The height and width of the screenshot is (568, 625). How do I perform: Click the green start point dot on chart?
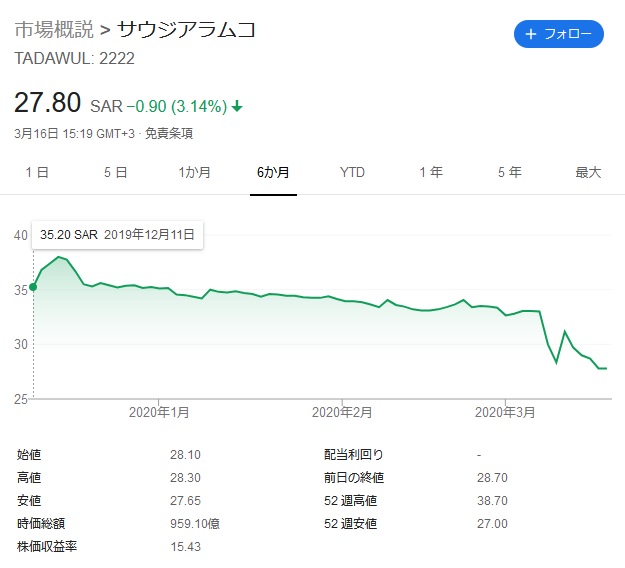coord(33,287)
